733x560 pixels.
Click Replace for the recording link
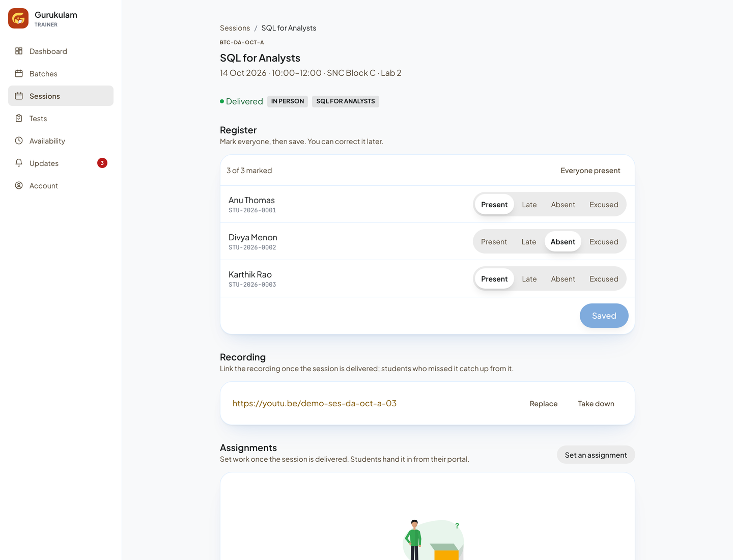(544, 403)
